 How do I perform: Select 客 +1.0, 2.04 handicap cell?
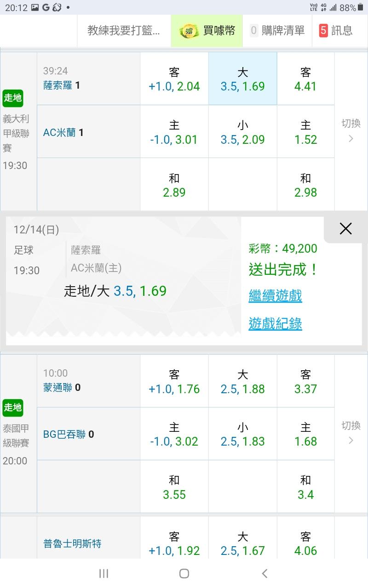tap(174, 79)
